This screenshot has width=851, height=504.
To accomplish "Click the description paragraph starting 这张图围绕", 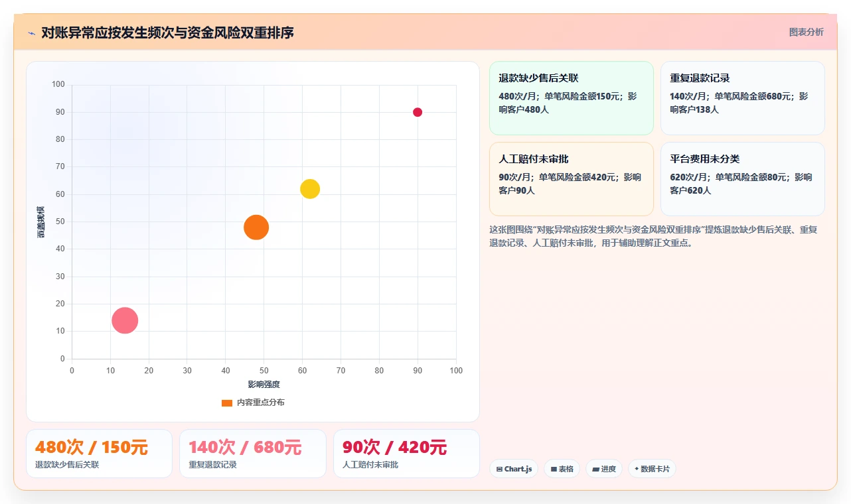I will (654, 236).
